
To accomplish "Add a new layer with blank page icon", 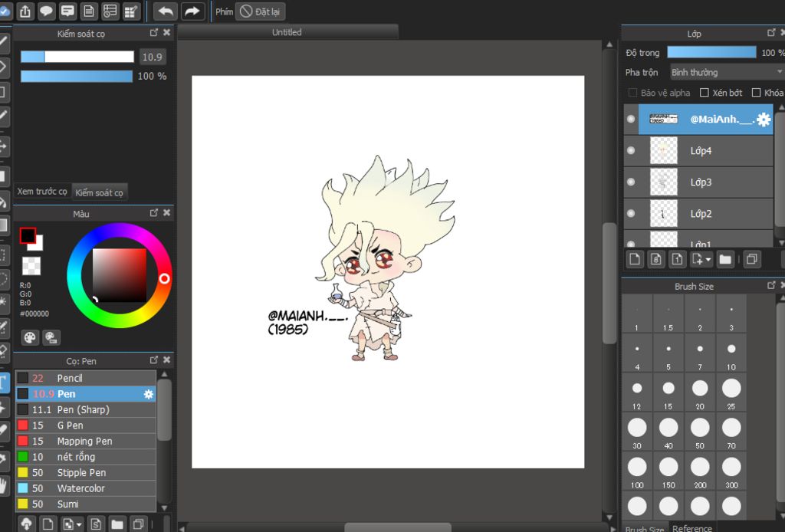I will click(635, 259).
